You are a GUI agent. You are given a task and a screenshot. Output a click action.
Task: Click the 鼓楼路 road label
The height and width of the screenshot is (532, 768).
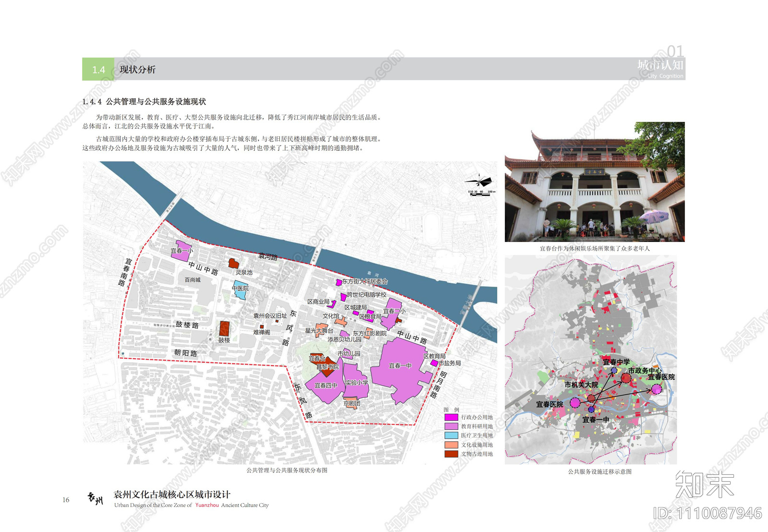click(187, 325)
